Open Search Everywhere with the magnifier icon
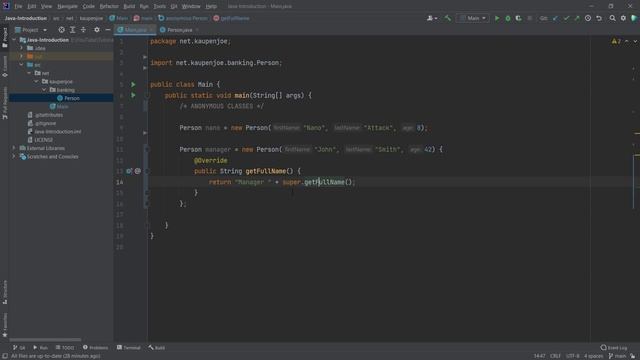The width and height of the screenshot is (640, 360). [x=613, y=18]
